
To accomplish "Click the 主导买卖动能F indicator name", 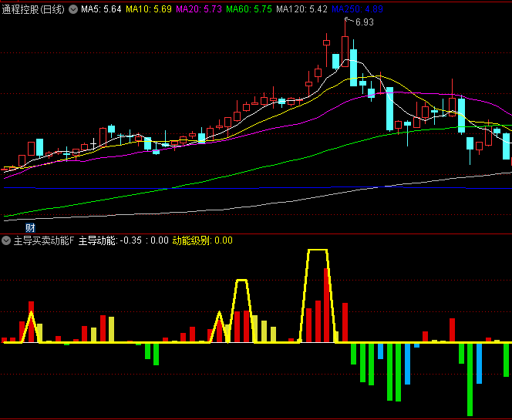I will (x=44, y=241).
